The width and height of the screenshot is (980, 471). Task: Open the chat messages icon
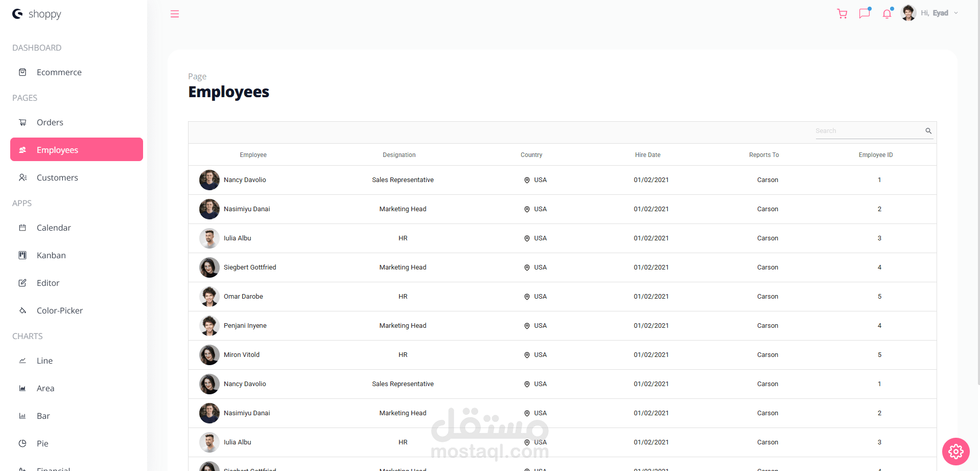click(x=865, y=13)
